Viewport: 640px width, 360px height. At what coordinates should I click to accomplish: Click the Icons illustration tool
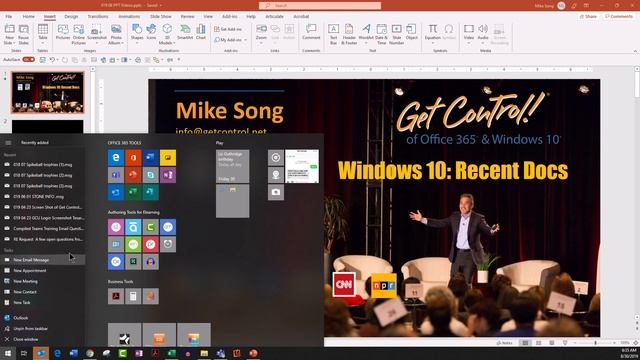point(151,33)
